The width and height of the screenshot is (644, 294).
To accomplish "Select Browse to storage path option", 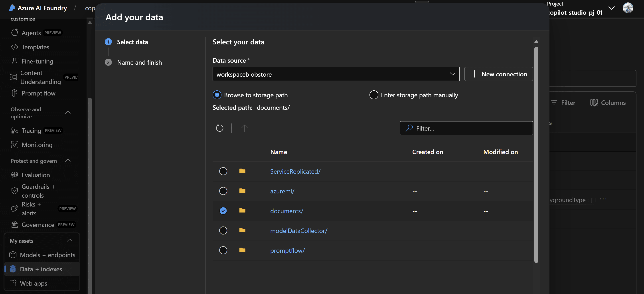I will click(x=217, y=95).
